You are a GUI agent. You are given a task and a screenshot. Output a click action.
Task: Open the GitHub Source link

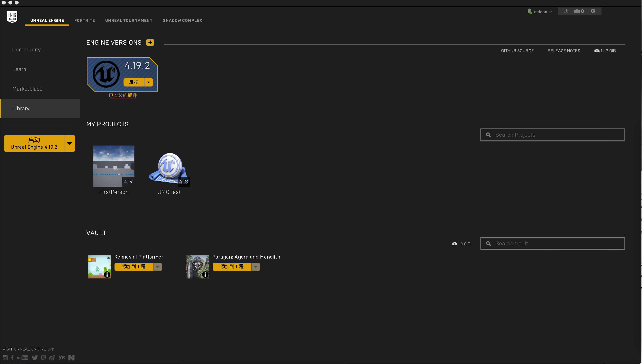point(517,51)
